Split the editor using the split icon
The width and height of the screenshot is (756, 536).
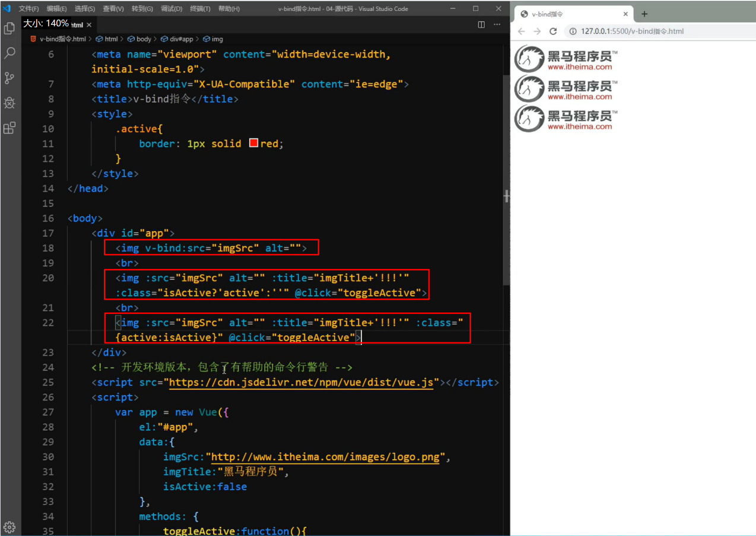coord(481,24)
